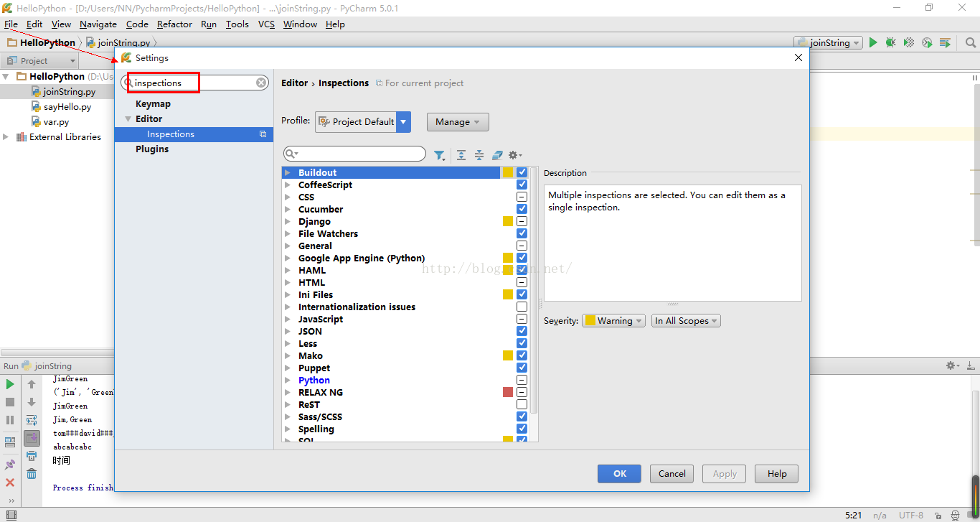Open the Manage dropdown button

pos(458,122)
